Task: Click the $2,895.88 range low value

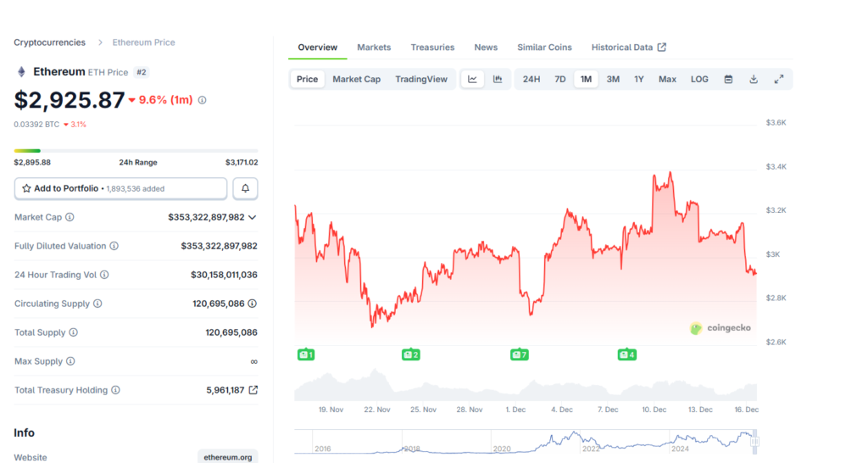Action: point(32,162)
